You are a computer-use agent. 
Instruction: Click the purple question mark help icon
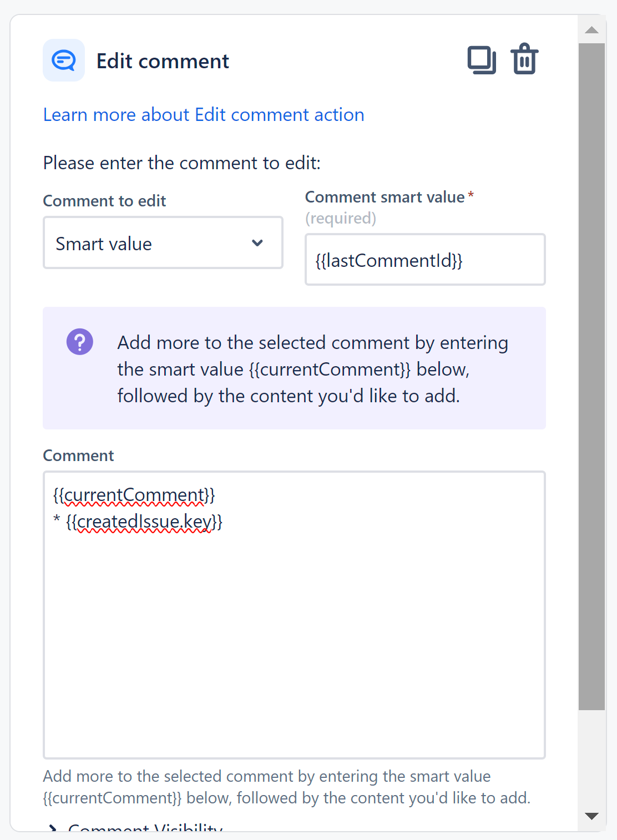pos(80,341)
